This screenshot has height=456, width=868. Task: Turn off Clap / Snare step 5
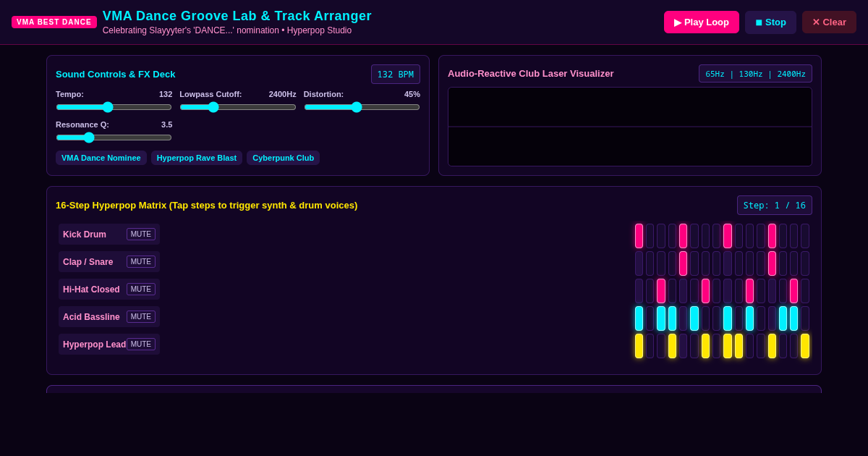coord(683,263)
